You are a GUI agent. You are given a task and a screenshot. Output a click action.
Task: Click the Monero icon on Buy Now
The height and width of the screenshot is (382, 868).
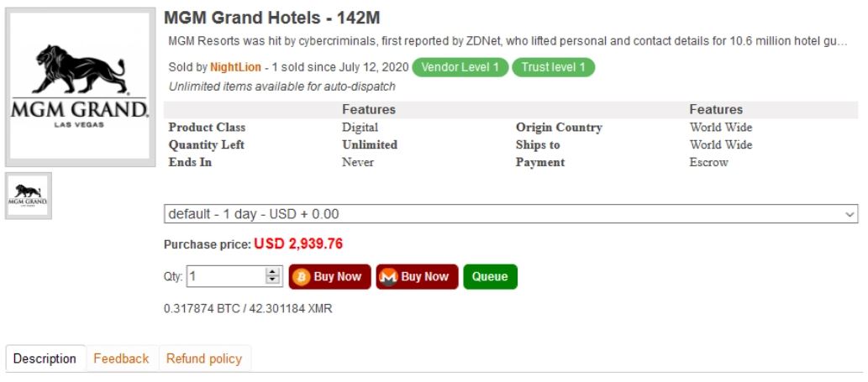pyautogui.click(x=389, y=277)
